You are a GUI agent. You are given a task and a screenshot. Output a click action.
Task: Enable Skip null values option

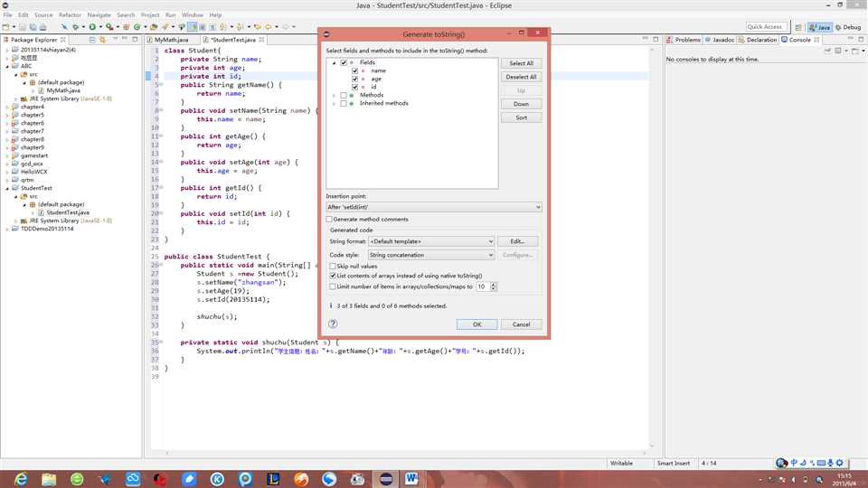pos(333,266)
